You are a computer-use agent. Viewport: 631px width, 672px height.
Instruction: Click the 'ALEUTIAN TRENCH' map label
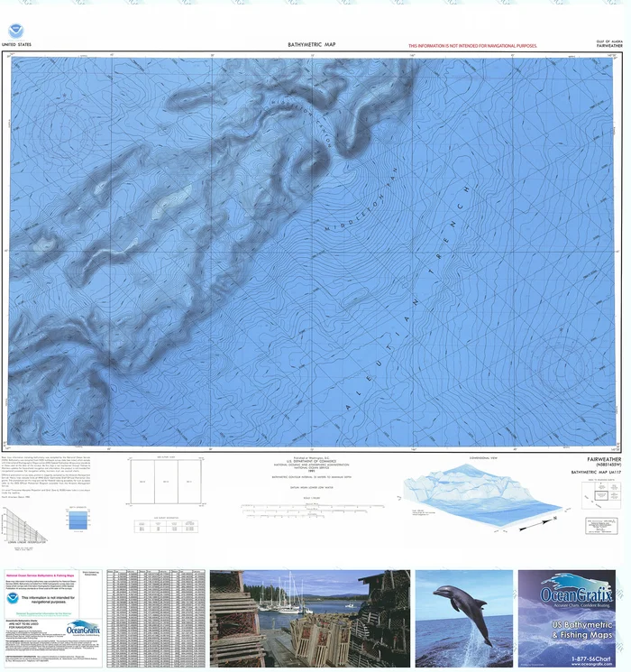(x=407, y=299)
